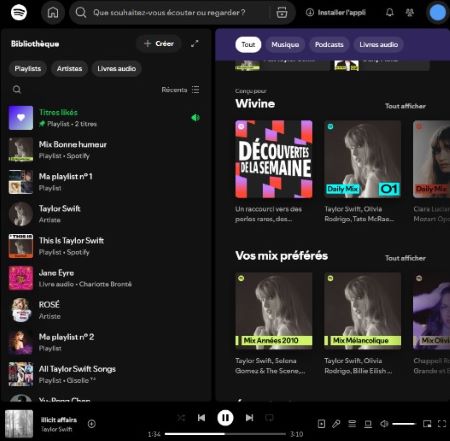This screenshot has width=450, height=441.
Task: Skip to the previous track
Action: pos(201,418)
